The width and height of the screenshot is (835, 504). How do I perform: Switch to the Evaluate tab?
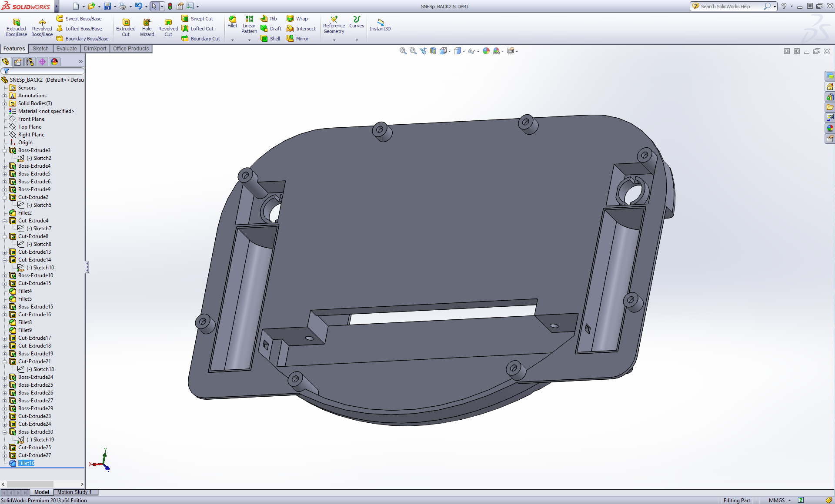[x=67, y=49]
